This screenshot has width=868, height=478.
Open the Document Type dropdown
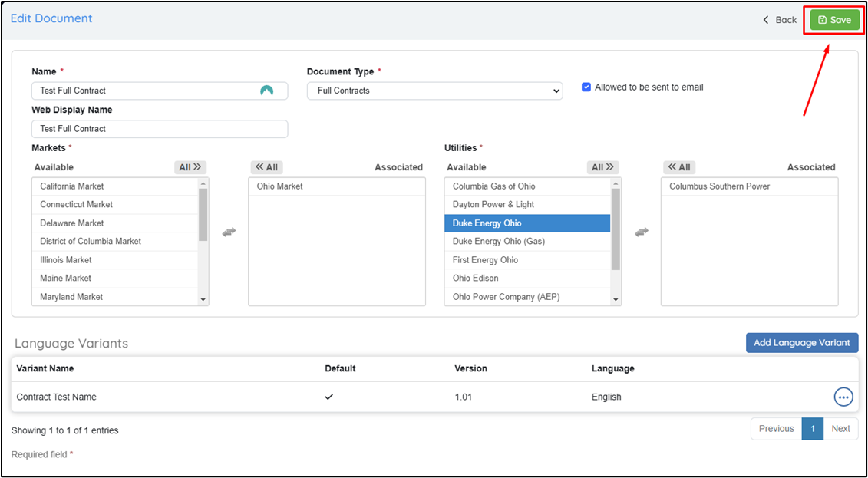[x=434, y=91]
